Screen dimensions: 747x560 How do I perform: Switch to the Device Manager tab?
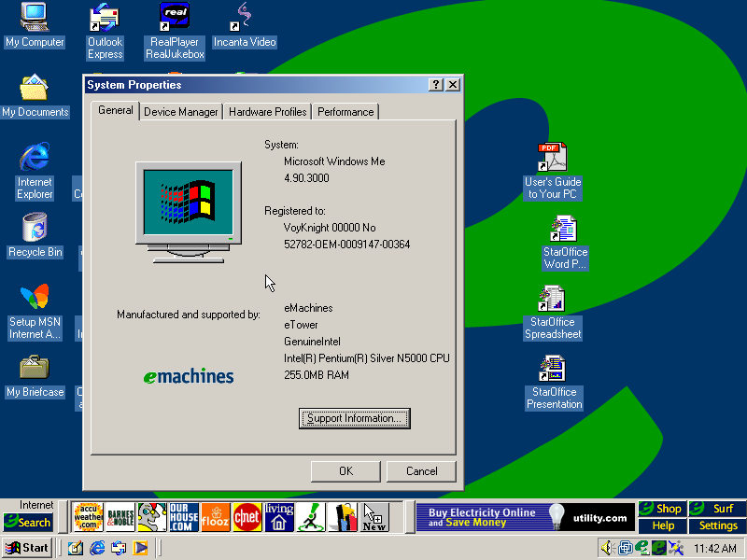click(x=181, y=112)
